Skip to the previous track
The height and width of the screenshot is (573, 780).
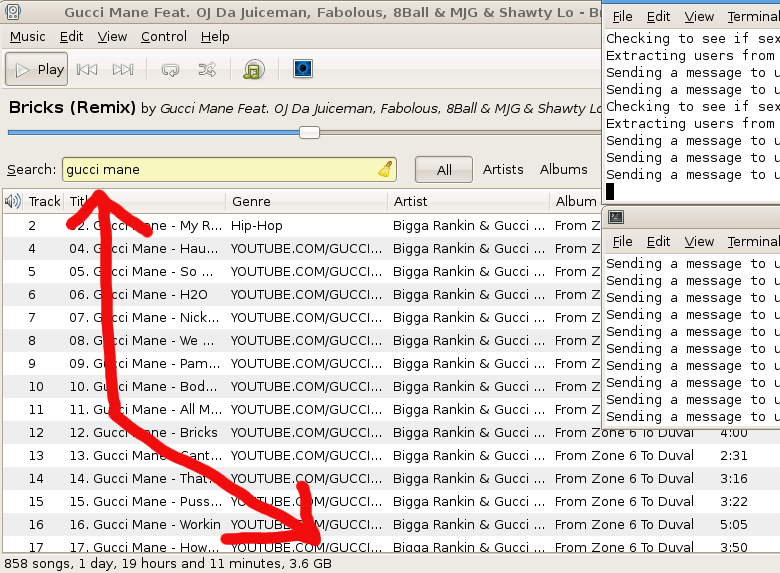[x=87, y=69]
